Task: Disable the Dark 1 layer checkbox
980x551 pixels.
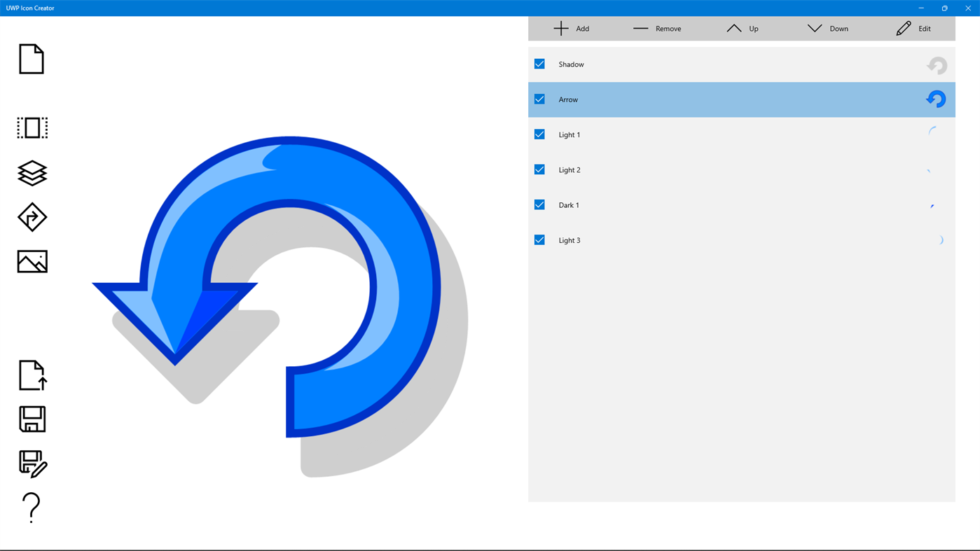Action: [x=539, y=204]
